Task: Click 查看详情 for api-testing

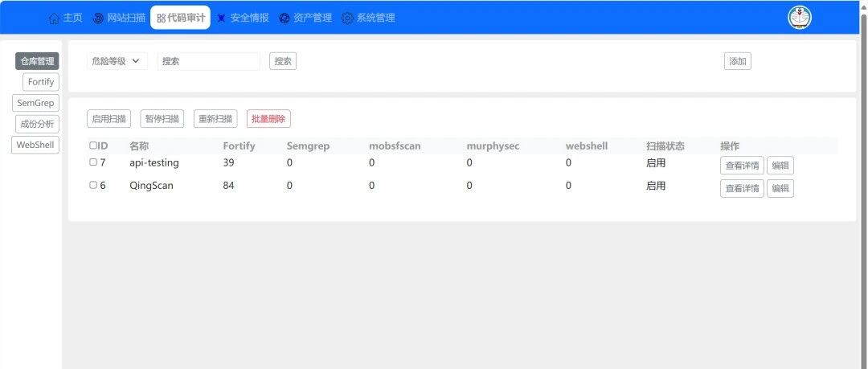Action: click(x=742, y=165)
